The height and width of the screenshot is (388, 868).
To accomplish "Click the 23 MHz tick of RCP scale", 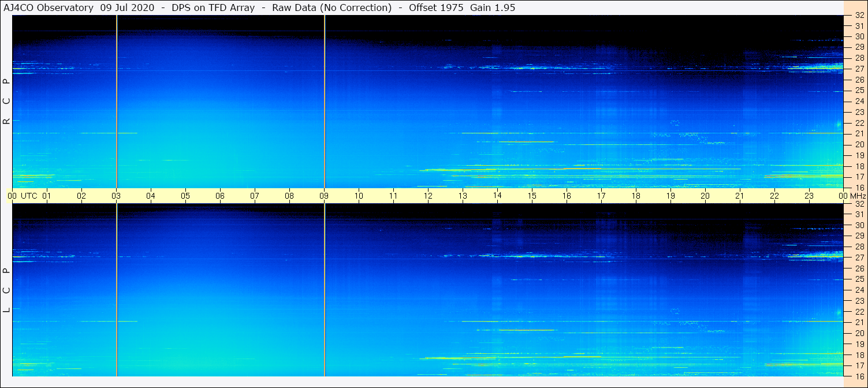I will (x=859, y=112).
